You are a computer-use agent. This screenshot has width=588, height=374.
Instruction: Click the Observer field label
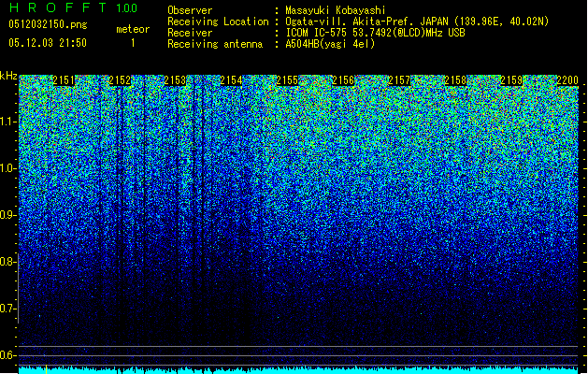click(x=190, y=10)
